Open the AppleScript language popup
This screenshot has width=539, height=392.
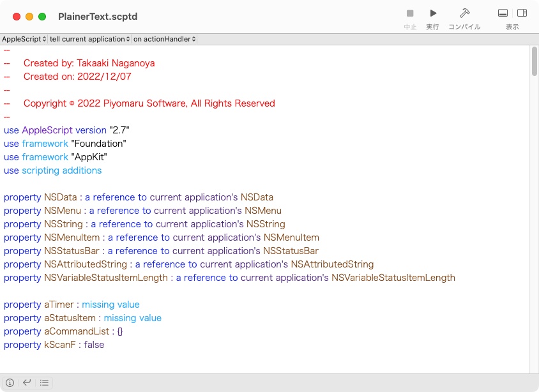pos(24,38)
